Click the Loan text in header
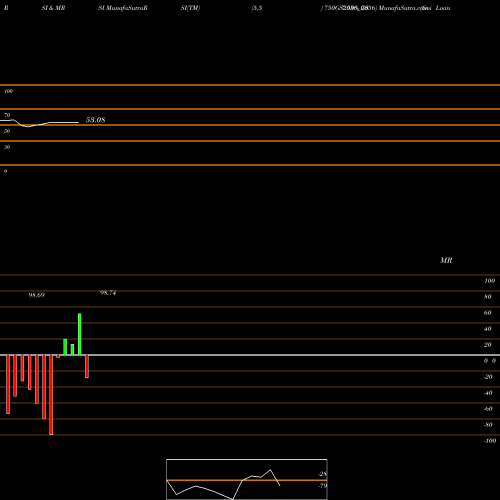 coord(443,8)
